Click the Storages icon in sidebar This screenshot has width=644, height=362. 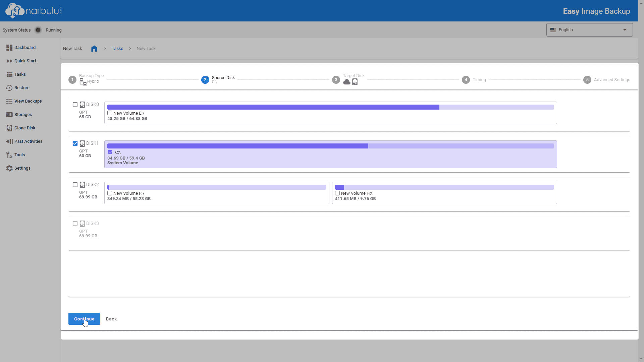(x=9, y=115)
